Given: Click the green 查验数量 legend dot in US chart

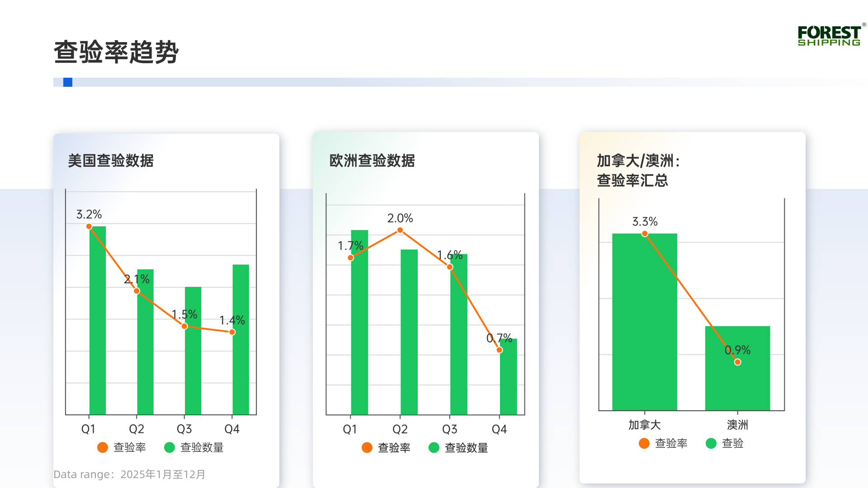Looking at the screenshot, I should point(170,447).
